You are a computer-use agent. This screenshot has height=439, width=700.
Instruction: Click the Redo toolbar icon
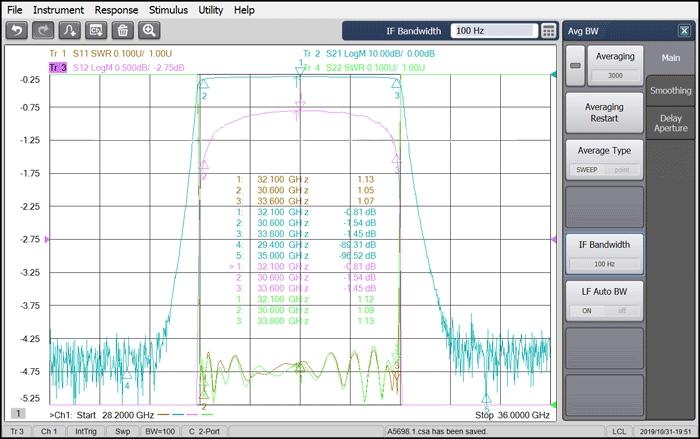coord(43,30)
